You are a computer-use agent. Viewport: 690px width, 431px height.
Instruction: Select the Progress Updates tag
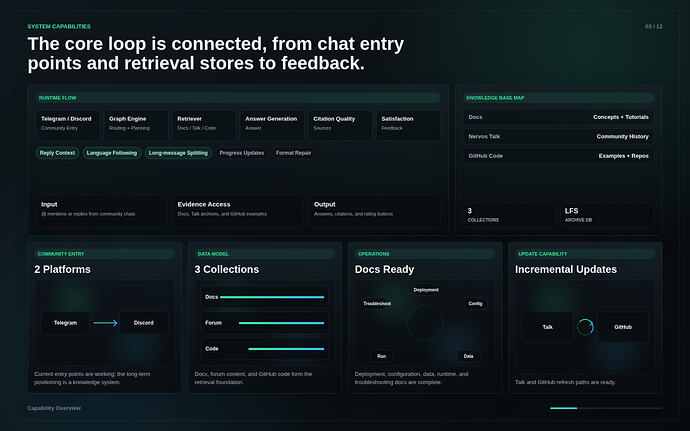pyautogui.click(x=242, y=153)
